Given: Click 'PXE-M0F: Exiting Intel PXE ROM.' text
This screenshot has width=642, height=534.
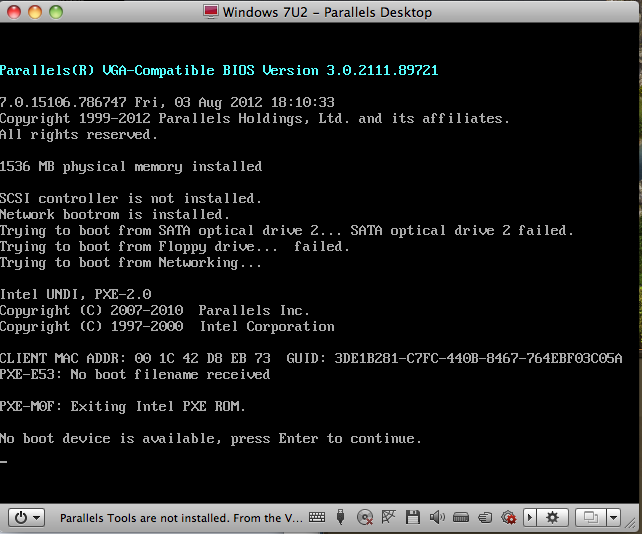Looking at the screenshot, I should click(x=122, y=407).
